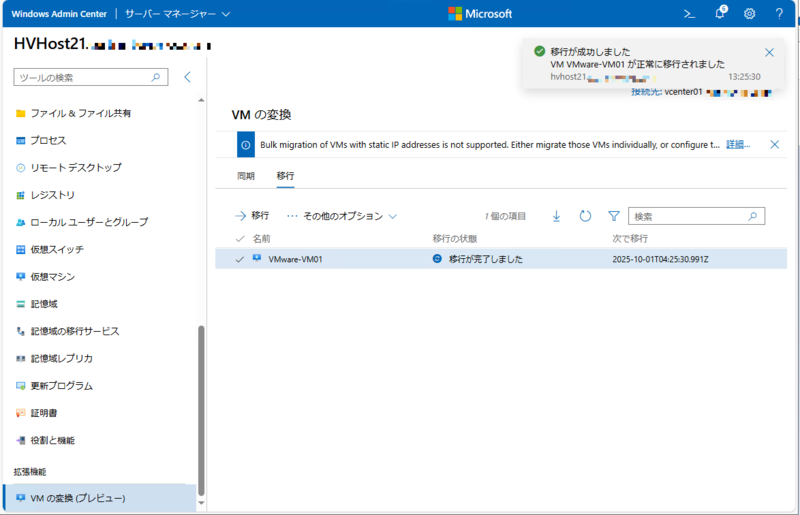This screenshot has height=515, width=800.
Task: Click the VM の変換 page heading
Action: coord(261,115)
